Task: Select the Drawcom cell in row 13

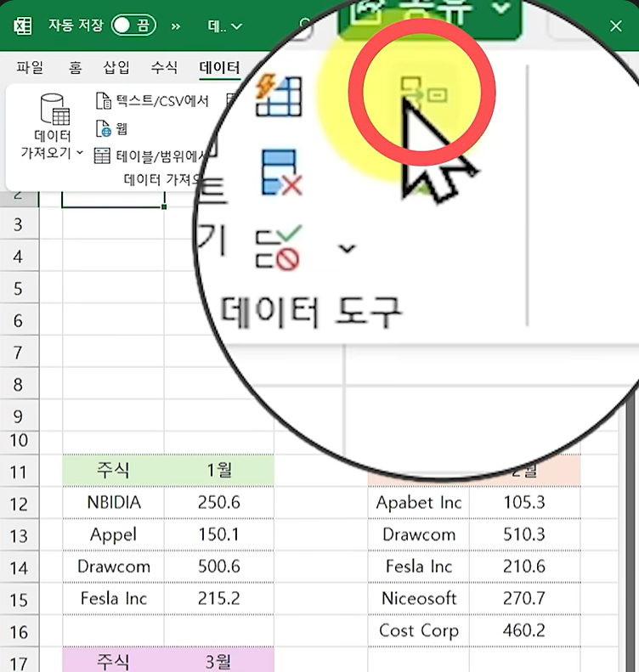Action: (x=419, y=535)
